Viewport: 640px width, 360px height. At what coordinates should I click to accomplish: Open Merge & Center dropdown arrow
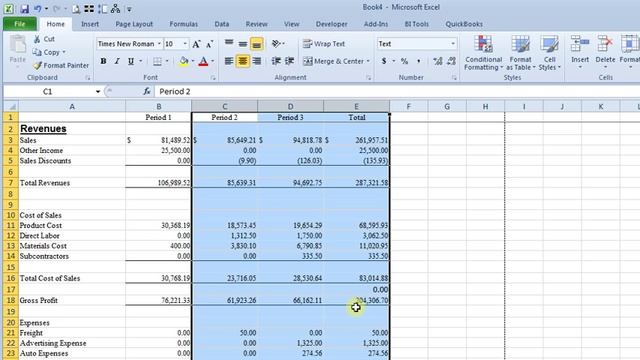pyautogui.click(x=368, y=61)
